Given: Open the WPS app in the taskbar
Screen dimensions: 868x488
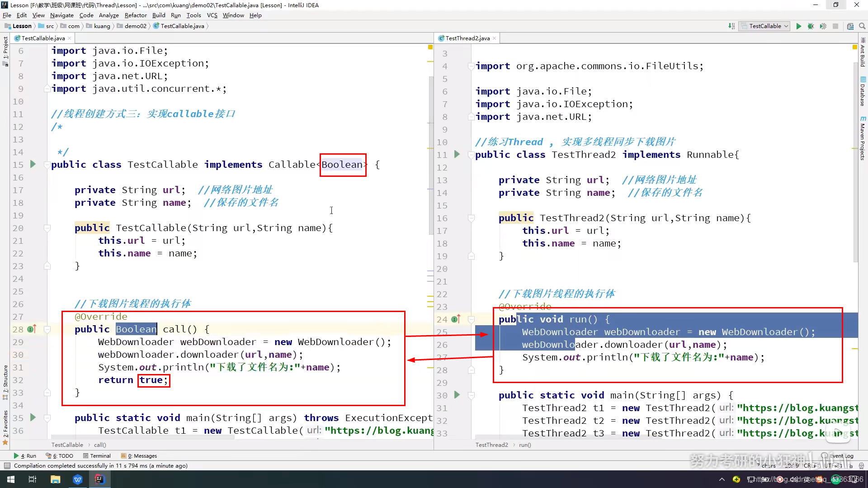Looking at the screenshot, I should tap(78, 479).
